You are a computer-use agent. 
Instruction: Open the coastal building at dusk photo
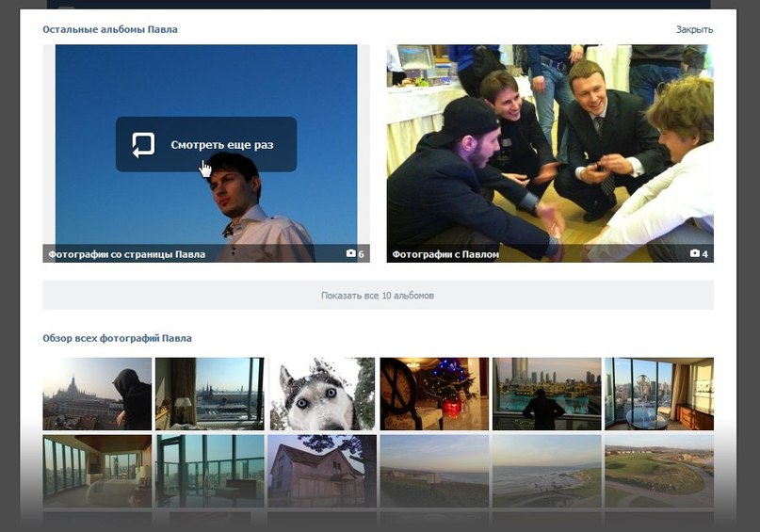click(x=434, y=471)
